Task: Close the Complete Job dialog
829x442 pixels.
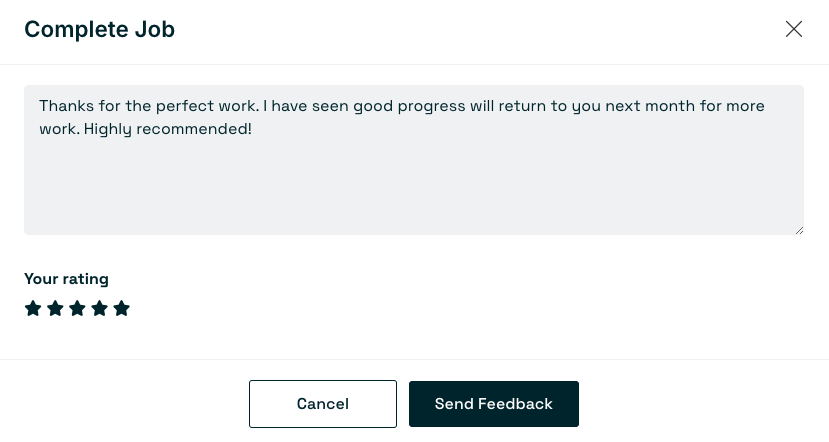Action: (794, 29)
